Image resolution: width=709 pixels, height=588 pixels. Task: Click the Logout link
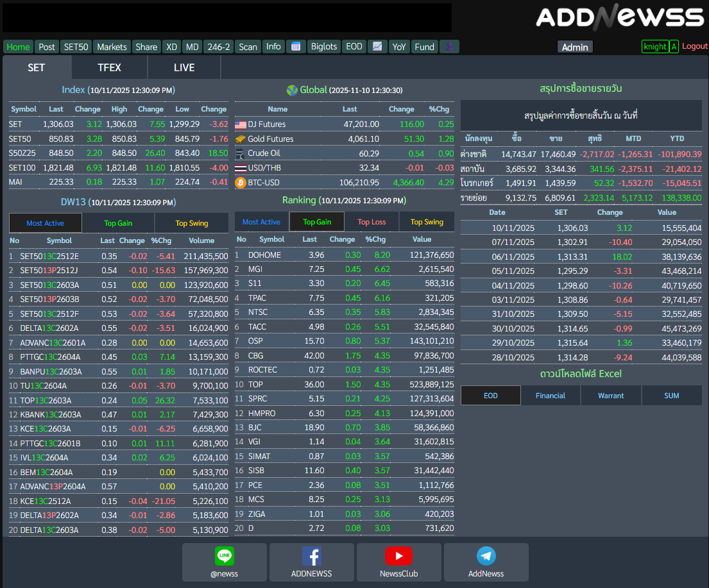click(695, 46)
